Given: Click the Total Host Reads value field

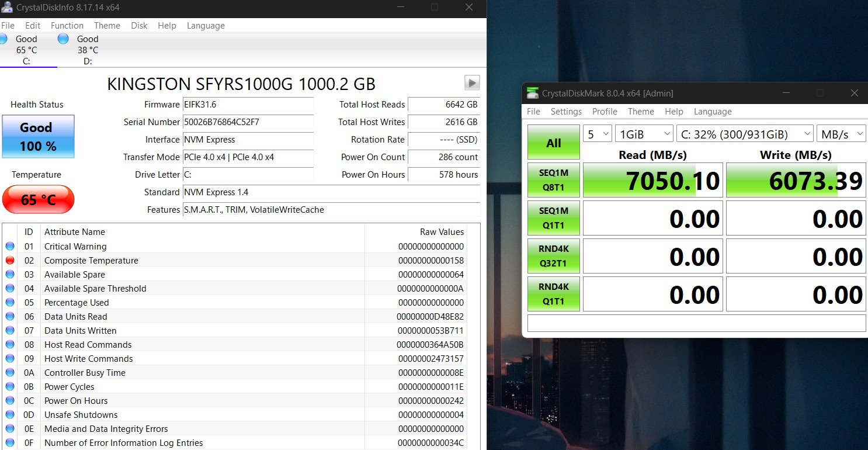Looking at the screenshot, I should [x=444, y=105].
